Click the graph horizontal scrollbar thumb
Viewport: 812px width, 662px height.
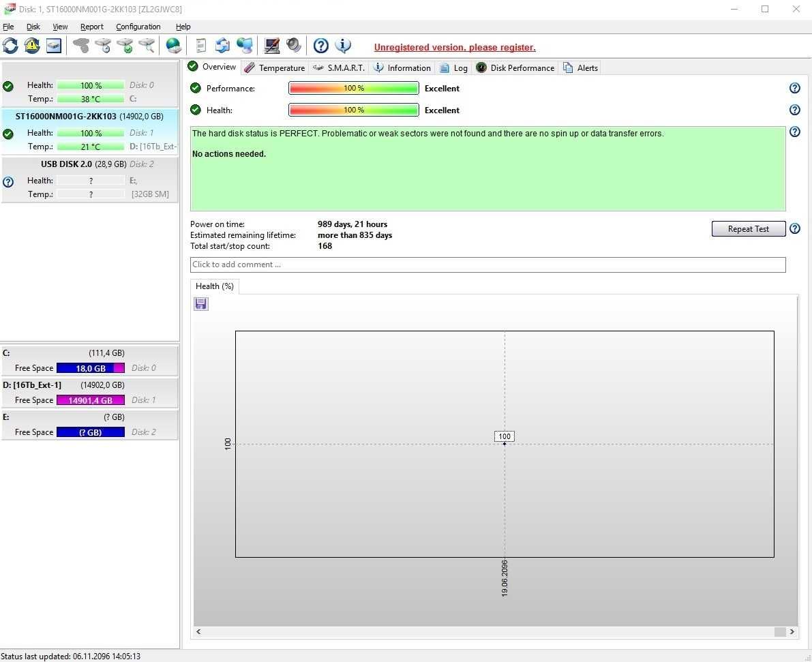click(780, 631)
